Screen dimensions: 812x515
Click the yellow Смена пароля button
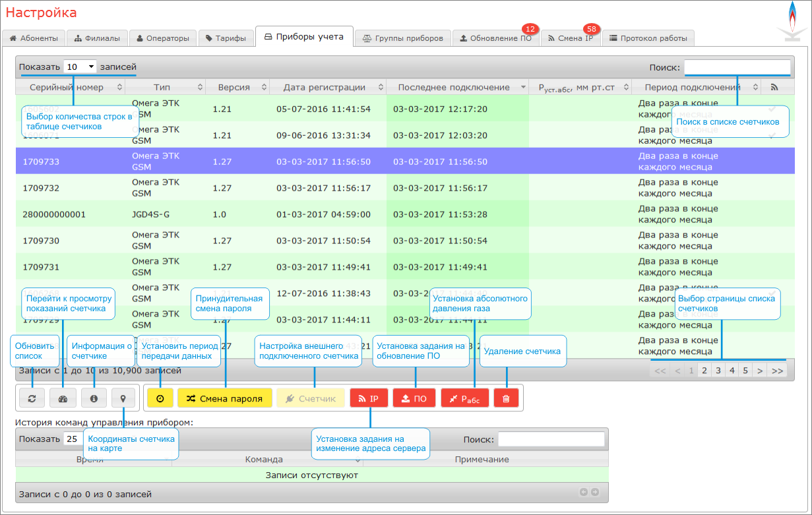pos(224,398)
